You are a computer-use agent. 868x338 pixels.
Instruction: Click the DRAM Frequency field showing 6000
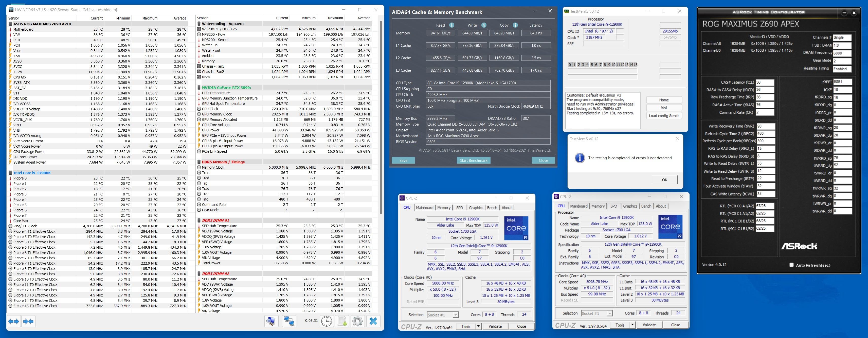[842, 53]
